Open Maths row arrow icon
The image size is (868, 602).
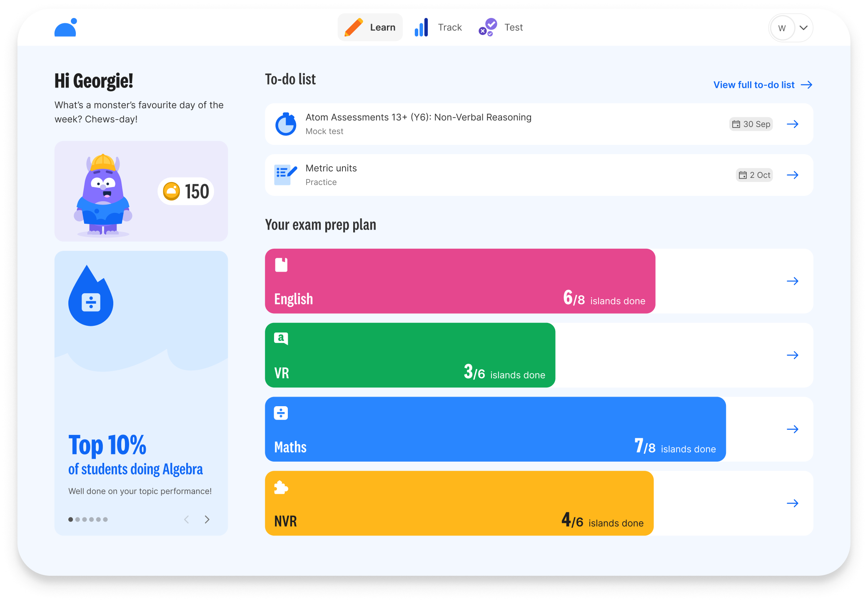(x=792, y=429)
